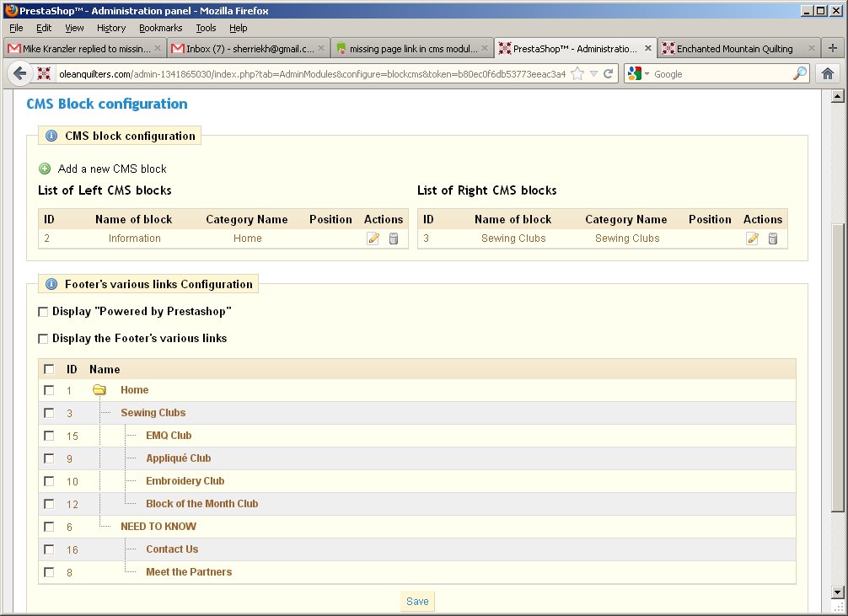Open the search engine selector dropdown

coord(647,73)
